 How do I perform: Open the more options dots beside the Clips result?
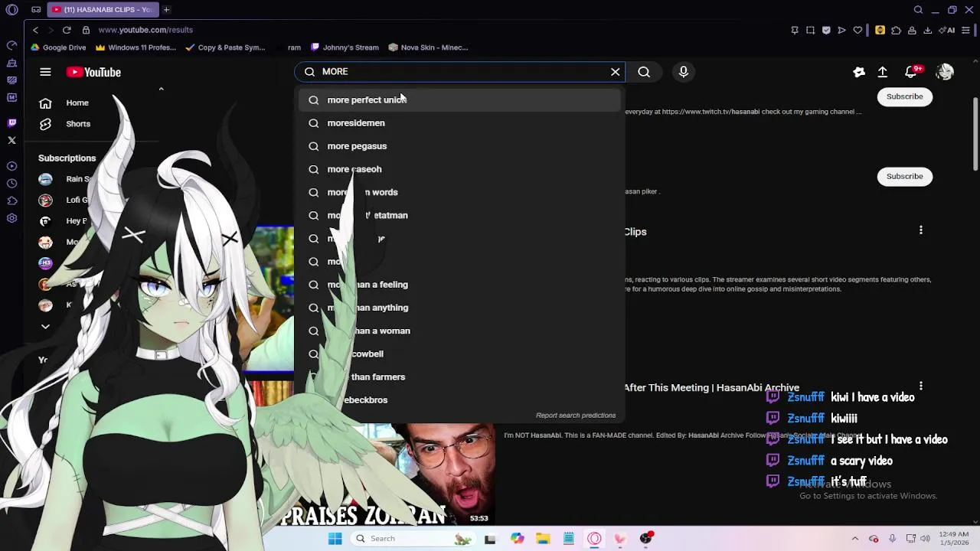(x=921, y=230)
